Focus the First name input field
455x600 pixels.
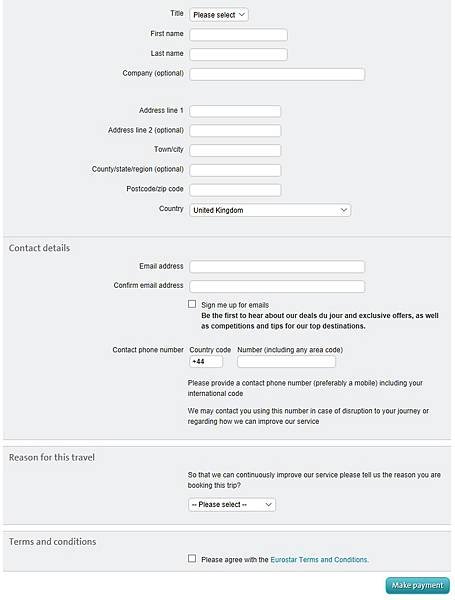(238, 35)
